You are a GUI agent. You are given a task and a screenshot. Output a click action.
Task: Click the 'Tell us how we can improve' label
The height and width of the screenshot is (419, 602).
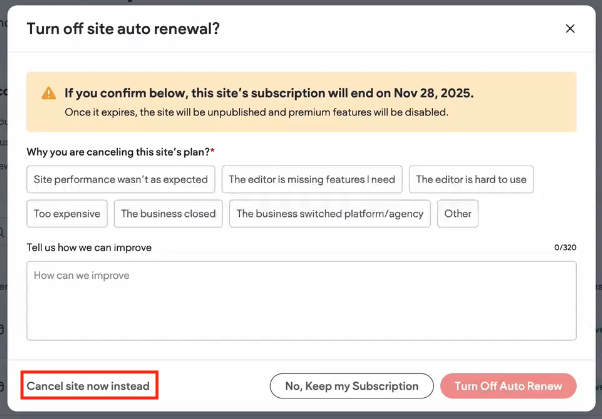point(89,247)
